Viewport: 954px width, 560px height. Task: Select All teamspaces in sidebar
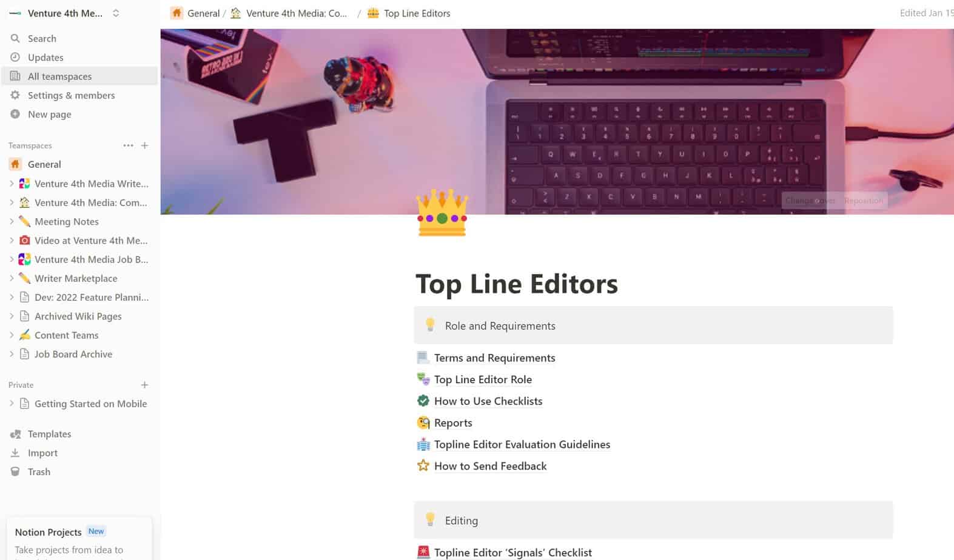79,76
